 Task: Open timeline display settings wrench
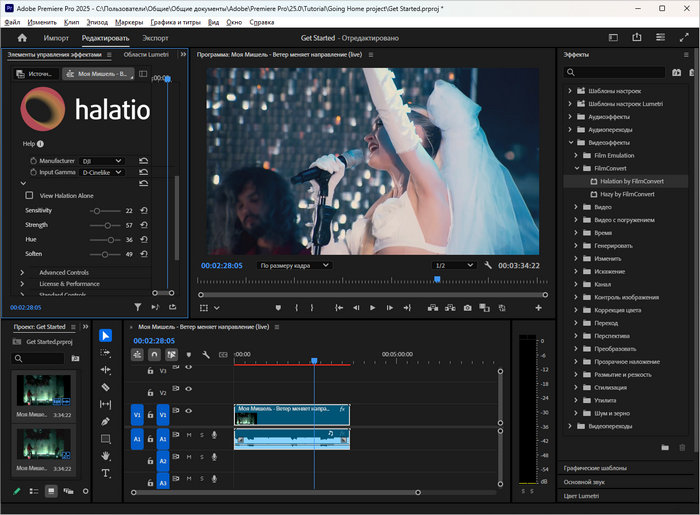206,354
